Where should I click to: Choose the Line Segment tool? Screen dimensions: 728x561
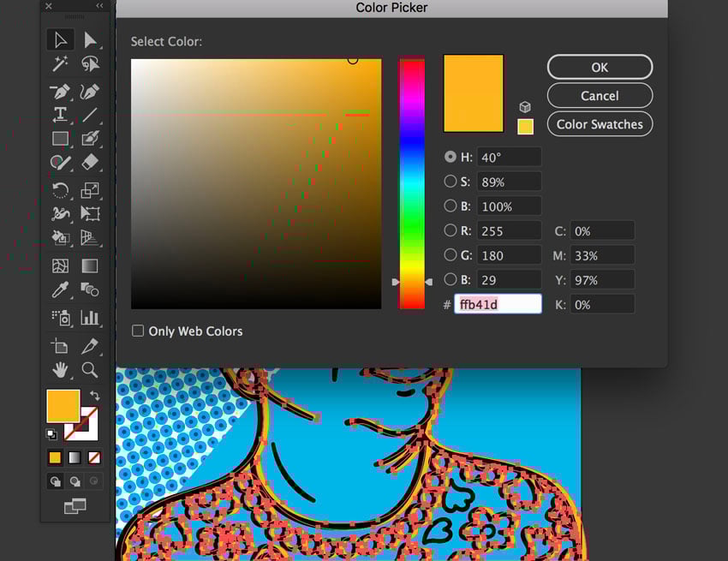(x=90, y=114)
